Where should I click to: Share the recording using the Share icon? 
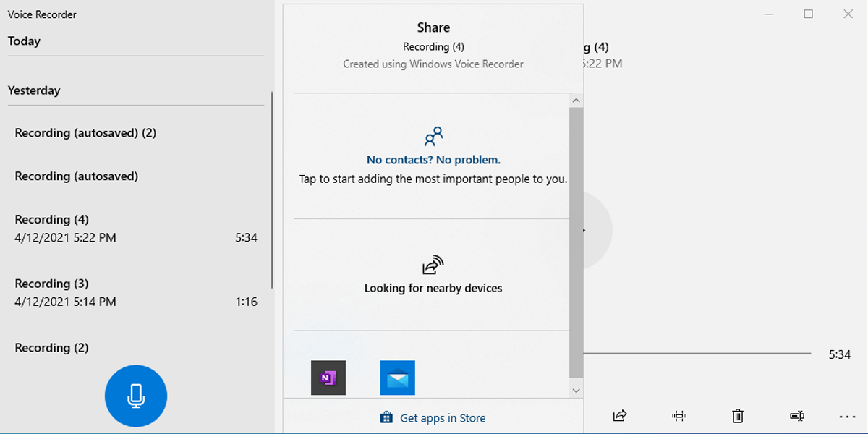point(619,416)
